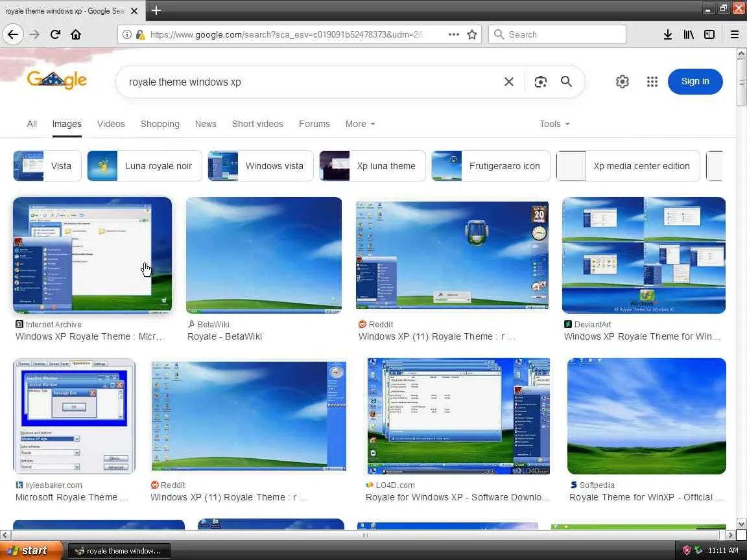Open page actions three-dot menu
Image resolution: width=747 pixels, height=560 pixels.
pyautogui.click(x=453, y=34)
